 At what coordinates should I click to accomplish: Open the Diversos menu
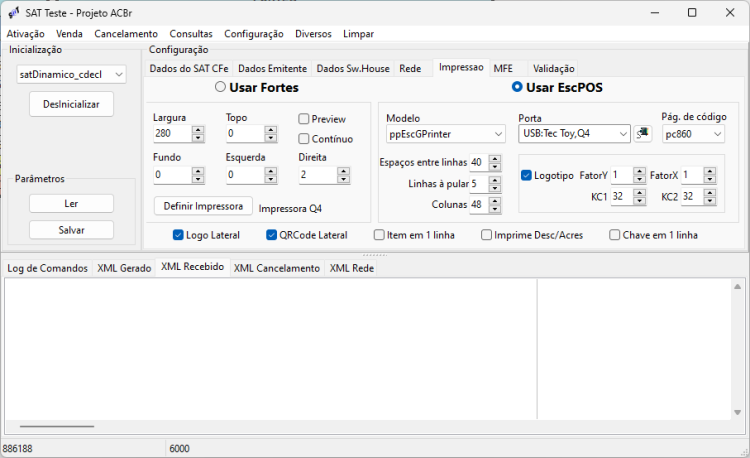point(313,34)
